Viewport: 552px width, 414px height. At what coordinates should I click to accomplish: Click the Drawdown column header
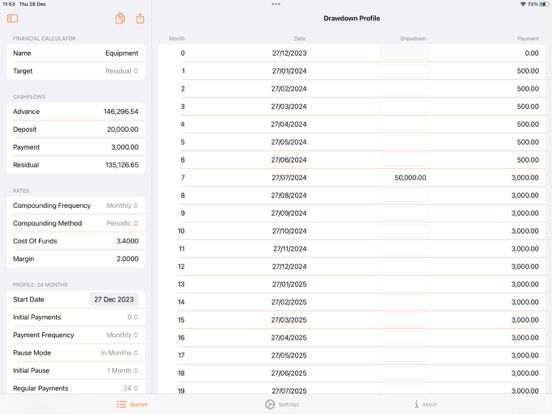click(x=413, y=38)
